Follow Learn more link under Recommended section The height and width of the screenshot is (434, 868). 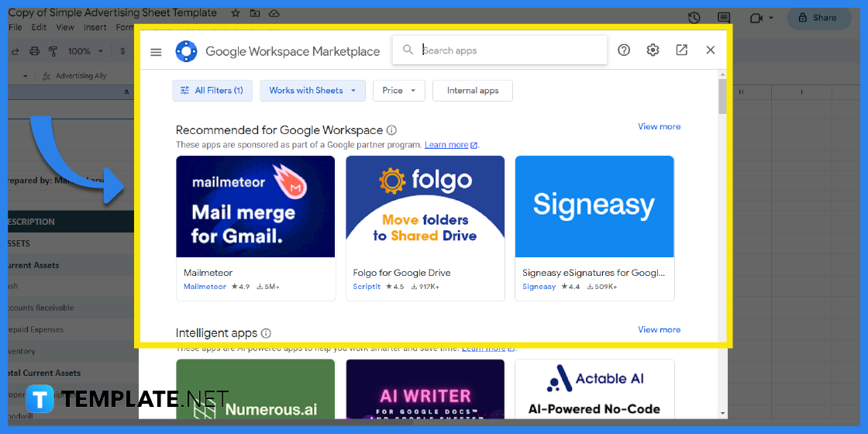[x=450, y=145]
